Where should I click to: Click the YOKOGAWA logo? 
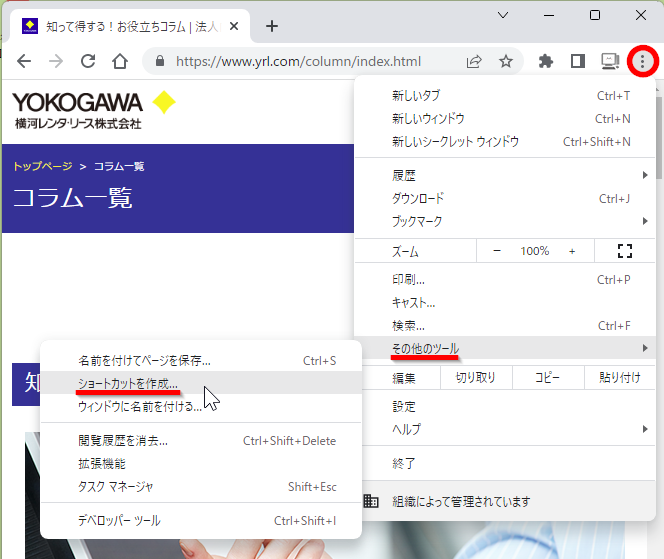pos(93,110)
